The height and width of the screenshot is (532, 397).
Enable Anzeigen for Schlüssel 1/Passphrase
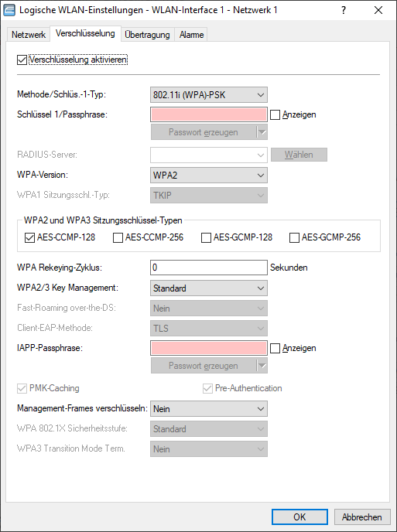tap(275, 115)
